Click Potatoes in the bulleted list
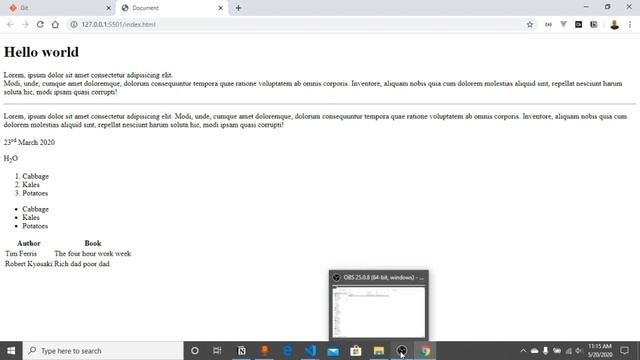Viewport: 640px width, 360px height. pos(35,226)
